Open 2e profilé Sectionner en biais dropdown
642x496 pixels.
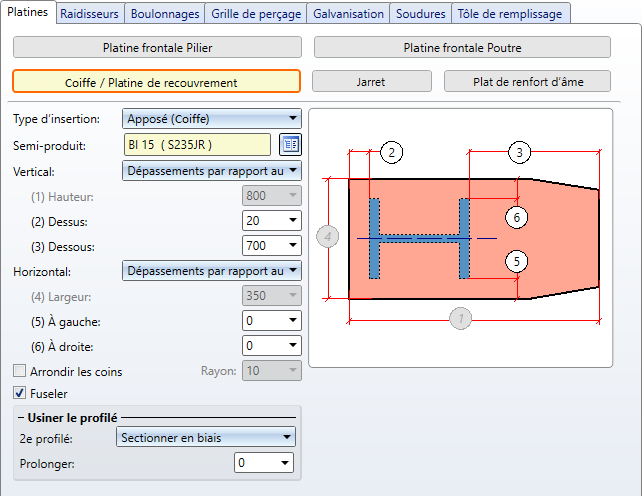pyautogui.click(x=204, y=437)
